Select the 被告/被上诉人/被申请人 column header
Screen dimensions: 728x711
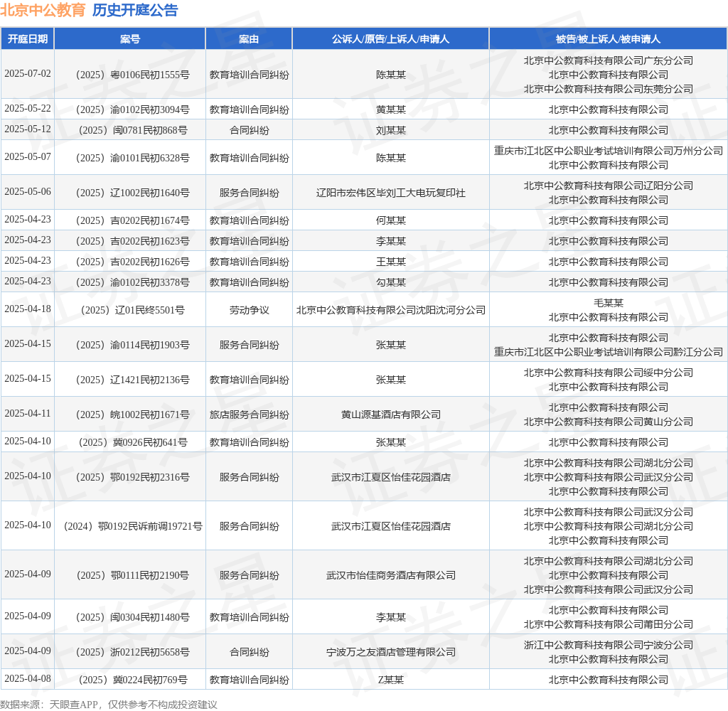(x=609, y=39)
